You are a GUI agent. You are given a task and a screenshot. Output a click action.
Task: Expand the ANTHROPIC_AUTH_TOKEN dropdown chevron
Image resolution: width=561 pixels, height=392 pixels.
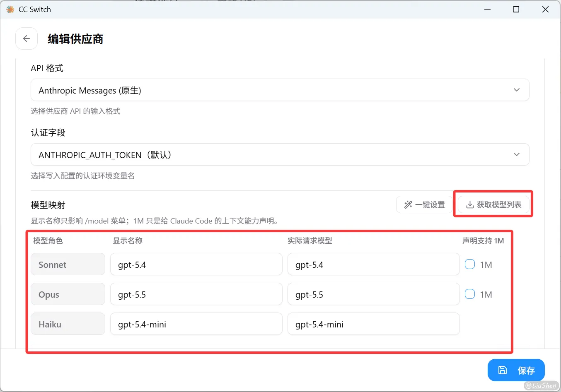[517, 154]
